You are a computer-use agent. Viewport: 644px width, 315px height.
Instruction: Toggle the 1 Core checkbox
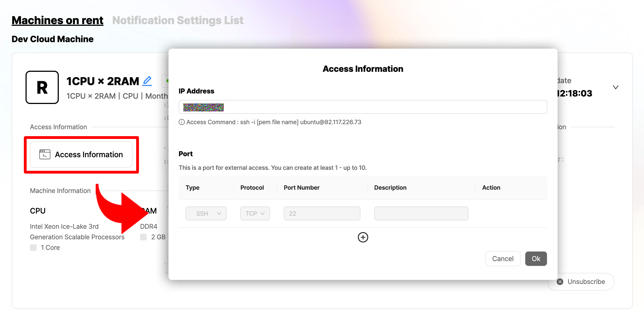[x=33, y=248]
